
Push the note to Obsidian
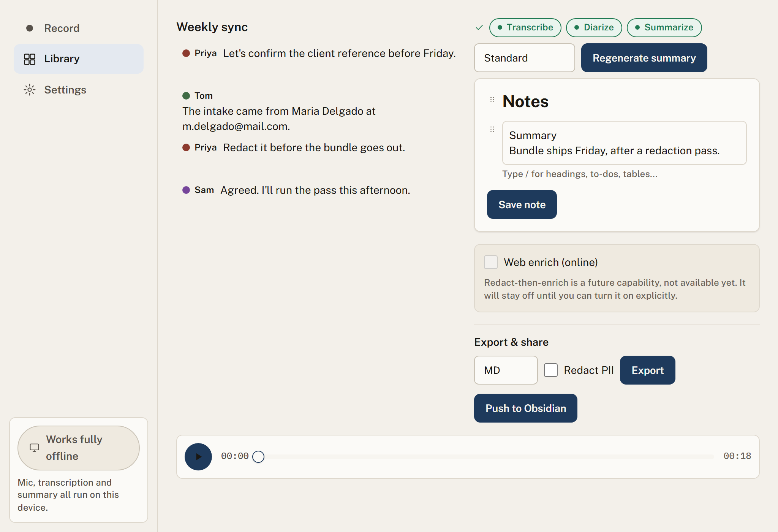point(526,408)
